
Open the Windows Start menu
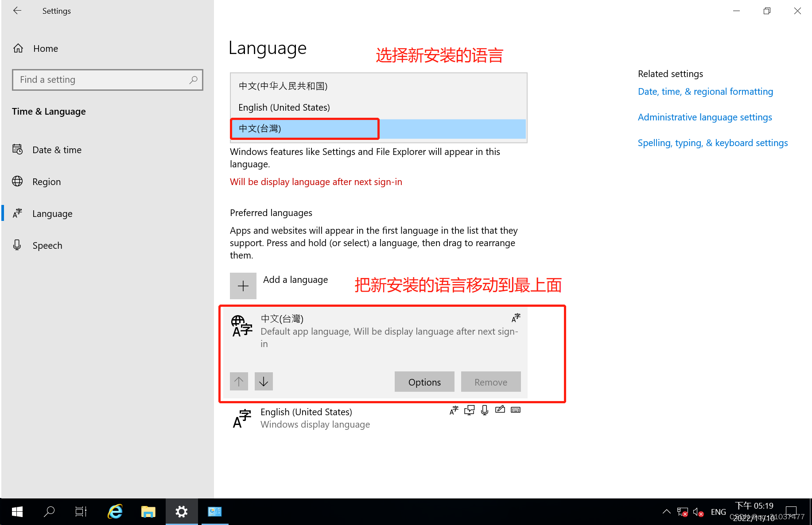click(17, 512)
